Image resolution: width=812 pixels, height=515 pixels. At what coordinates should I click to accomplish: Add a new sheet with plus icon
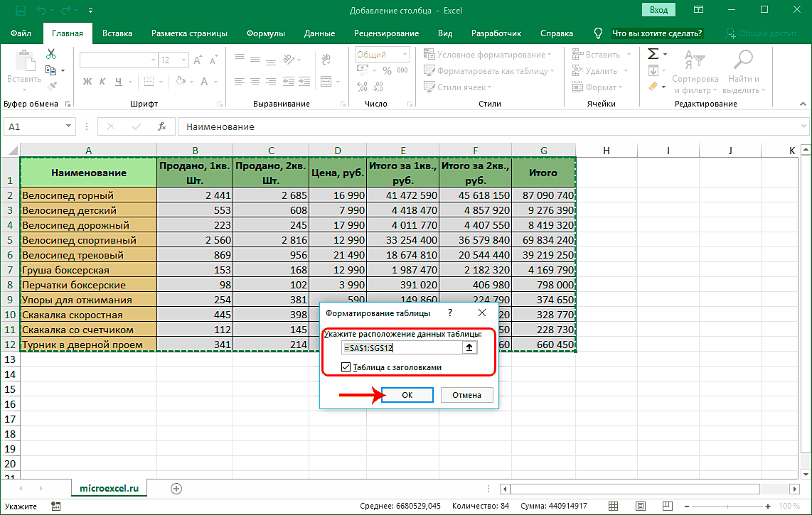coord(176,488)
